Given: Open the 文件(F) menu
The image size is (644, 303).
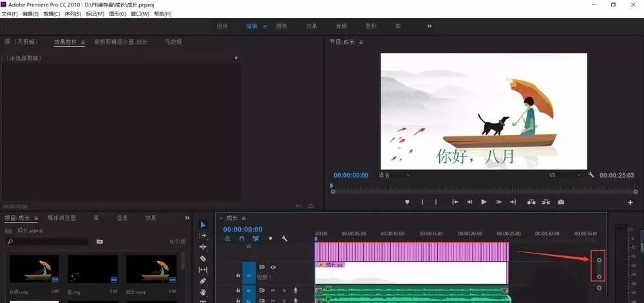Looking at the screenshot, I should 10,14.
